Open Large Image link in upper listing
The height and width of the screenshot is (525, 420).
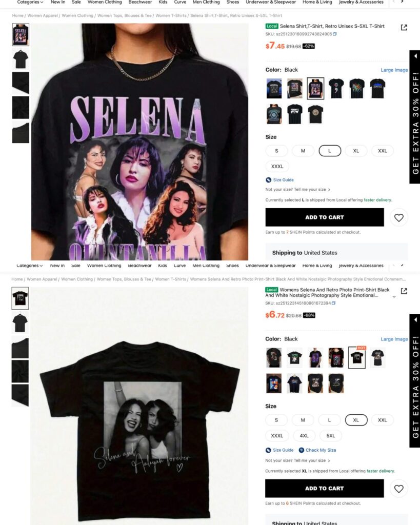point(394,70)
